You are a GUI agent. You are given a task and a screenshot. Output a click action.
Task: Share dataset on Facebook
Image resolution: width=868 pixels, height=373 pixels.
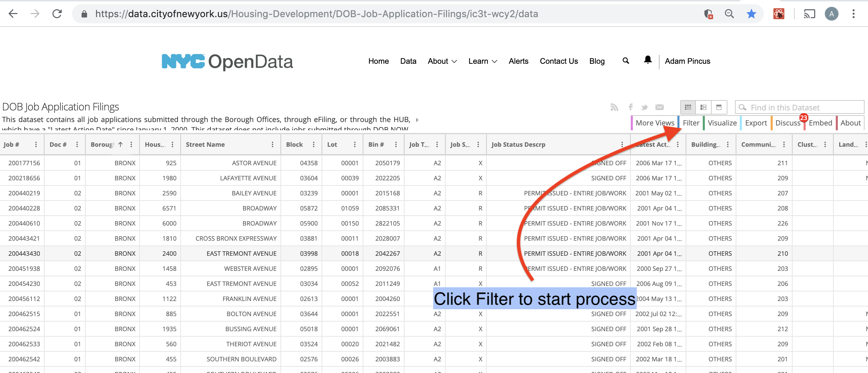point(630,107)
